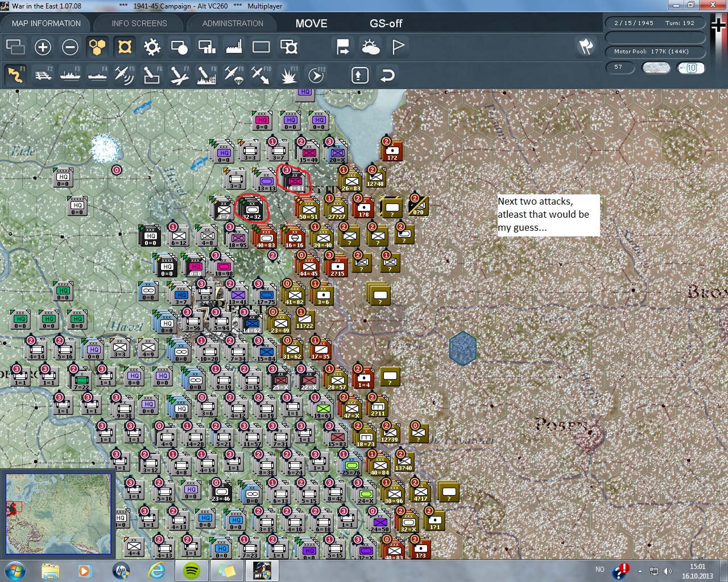Show weather using sun-and-cloud icon
The height and width of the screenshot is (582, 728).
point(370,47)
